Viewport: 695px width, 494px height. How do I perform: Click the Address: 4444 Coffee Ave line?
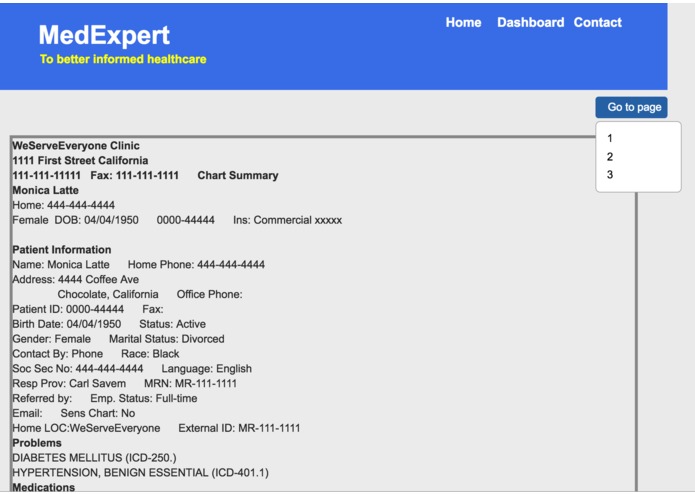pyautogui.click(x=75, y=280)
